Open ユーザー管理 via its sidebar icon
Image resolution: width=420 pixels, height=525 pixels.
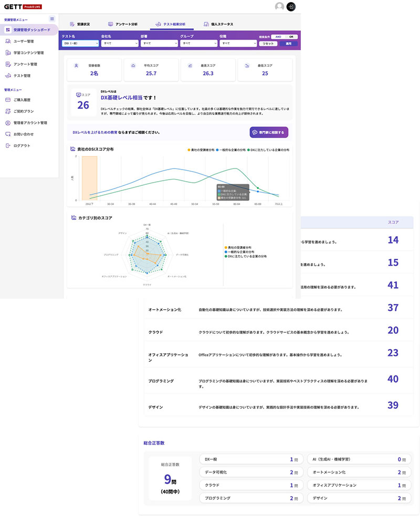point(8,41)
